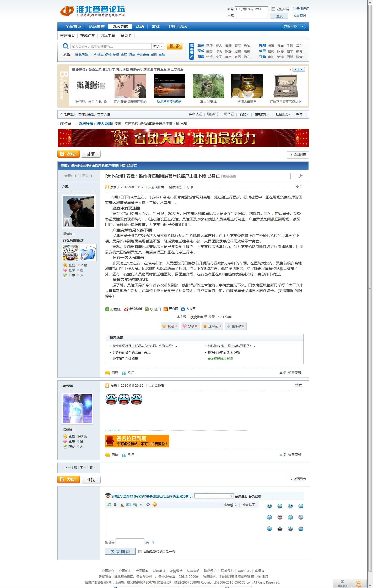Open the 帖子 search type dropdown
The width and height of the screenshot is (373, 588).
click(158, 46)
